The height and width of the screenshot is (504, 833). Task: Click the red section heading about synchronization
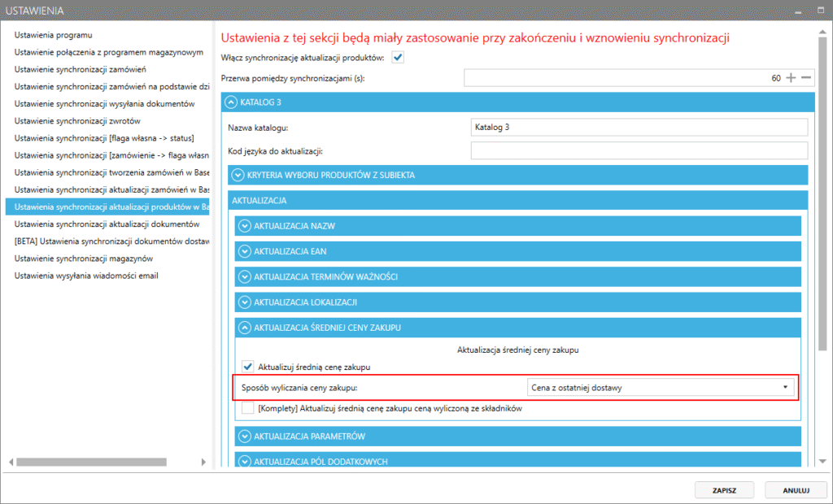(x=475, y=37)
